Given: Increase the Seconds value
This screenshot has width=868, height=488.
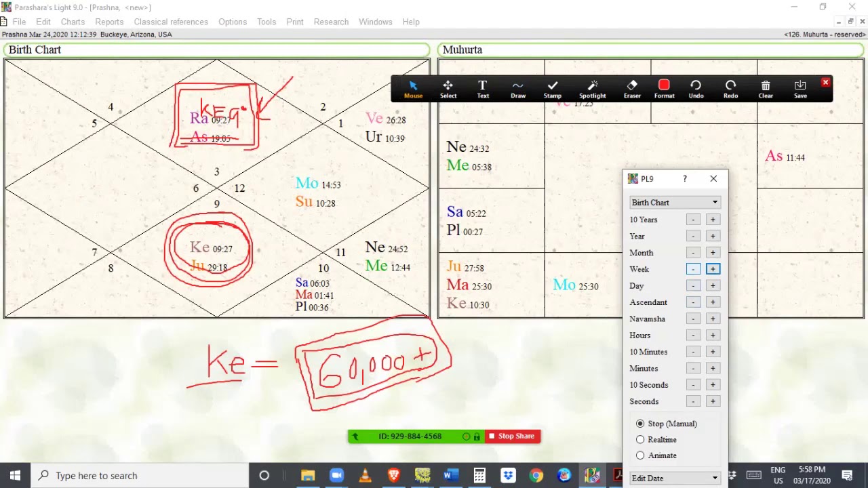Looking at the screenshot, I should (x=713, y=401).
